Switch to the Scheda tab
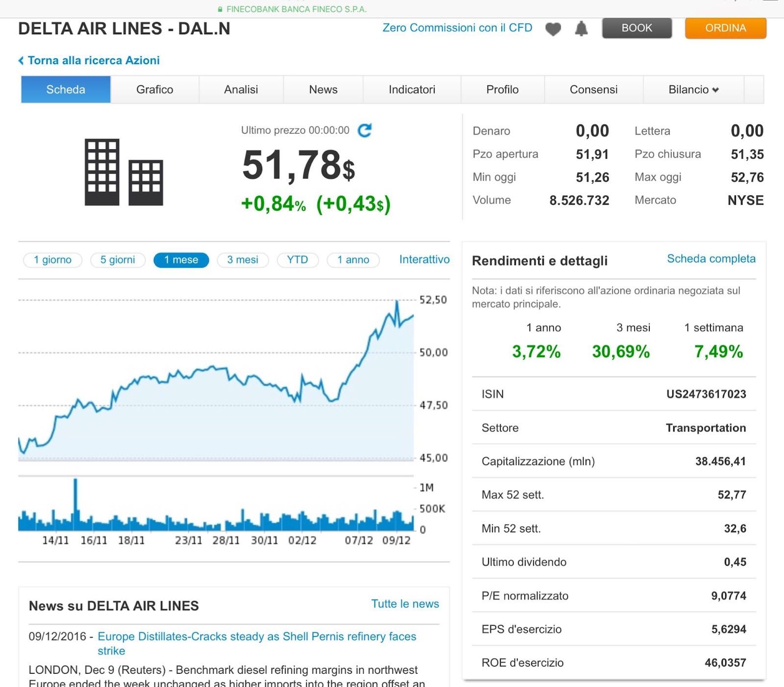The image size is (784, 687). point(66,90)
